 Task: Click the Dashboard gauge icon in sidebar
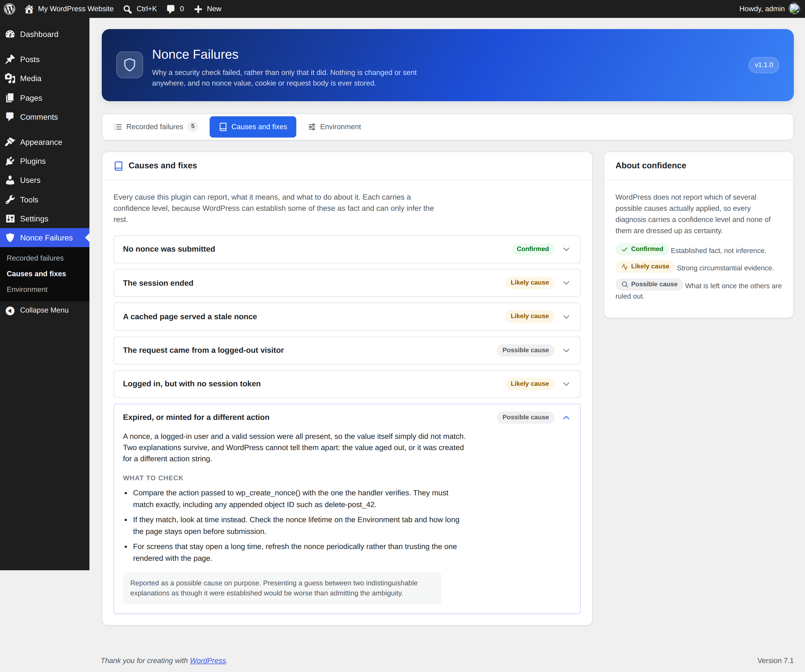pos(10,34)
